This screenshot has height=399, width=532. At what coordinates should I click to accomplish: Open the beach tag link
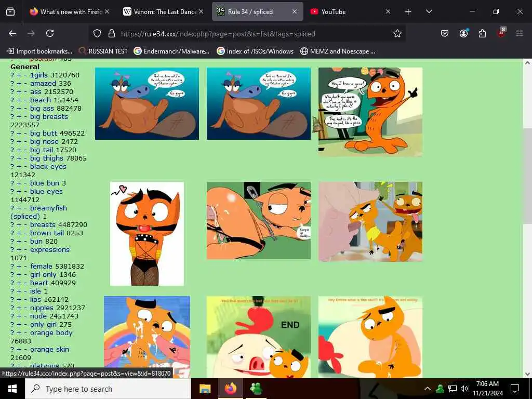41,100
